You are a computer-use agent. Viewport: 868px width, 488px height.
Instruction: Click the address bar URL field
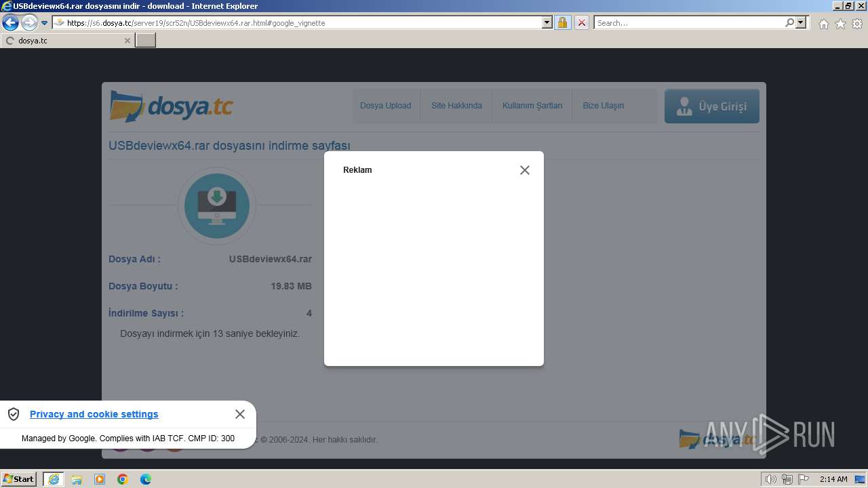303,23
